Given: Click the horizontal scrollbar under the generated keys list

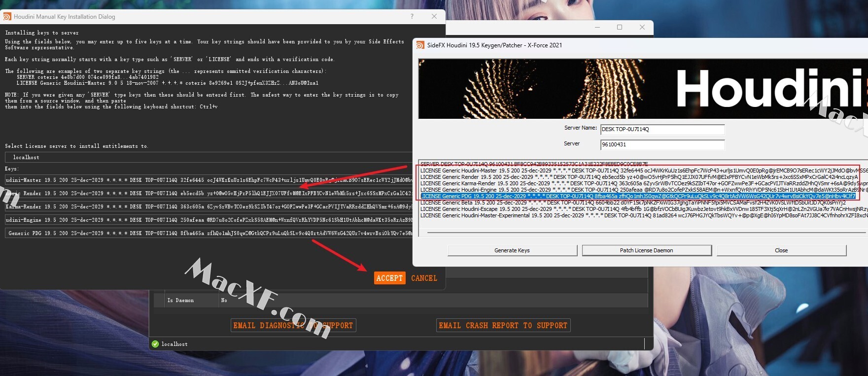Looking at the screenshot, I should pyautogui.click(x=646, y=232).
